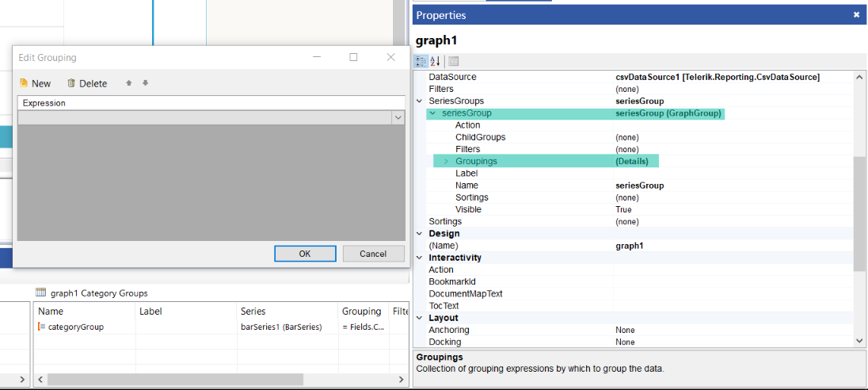Move grouping up with the up arrow
This screenshot has height=390, width=868.
coord(129,83)
